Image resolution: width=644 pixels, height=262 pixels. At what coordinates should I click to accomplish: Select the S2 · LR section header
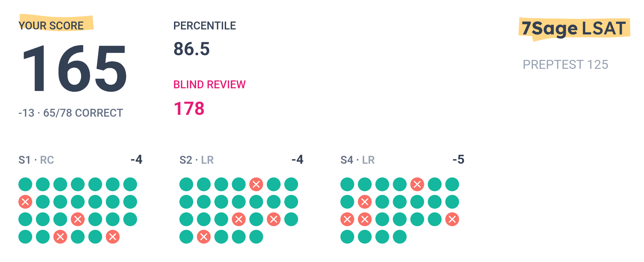pyautogui.click(x=197, y=160)
